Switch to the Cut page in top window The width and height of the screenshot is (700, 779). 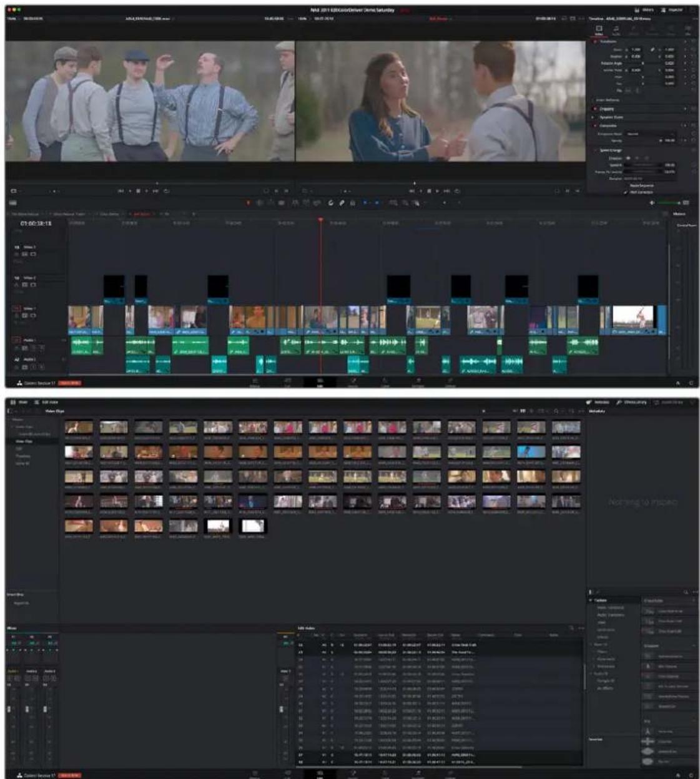287,381
